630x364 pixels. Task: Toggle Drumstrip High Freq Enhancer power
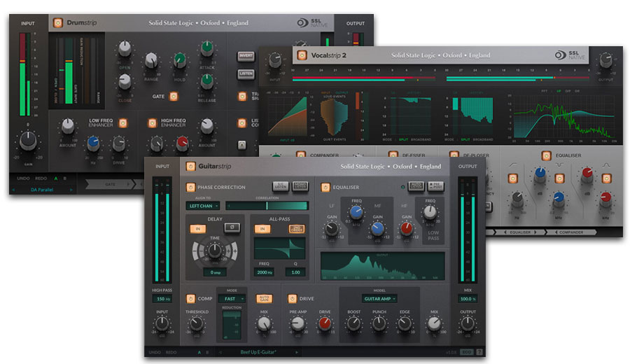pyautogui.click(x=153, y=123)
